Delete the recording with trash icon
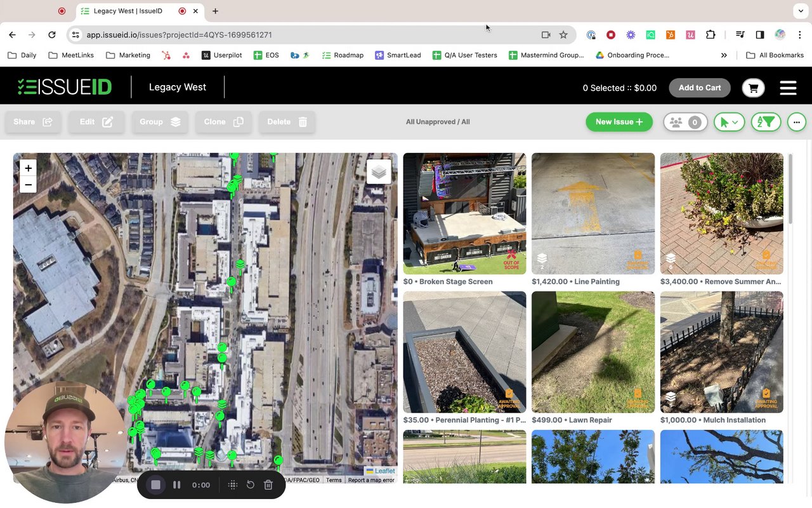The image size is (812, 508). tap(268, 485)
